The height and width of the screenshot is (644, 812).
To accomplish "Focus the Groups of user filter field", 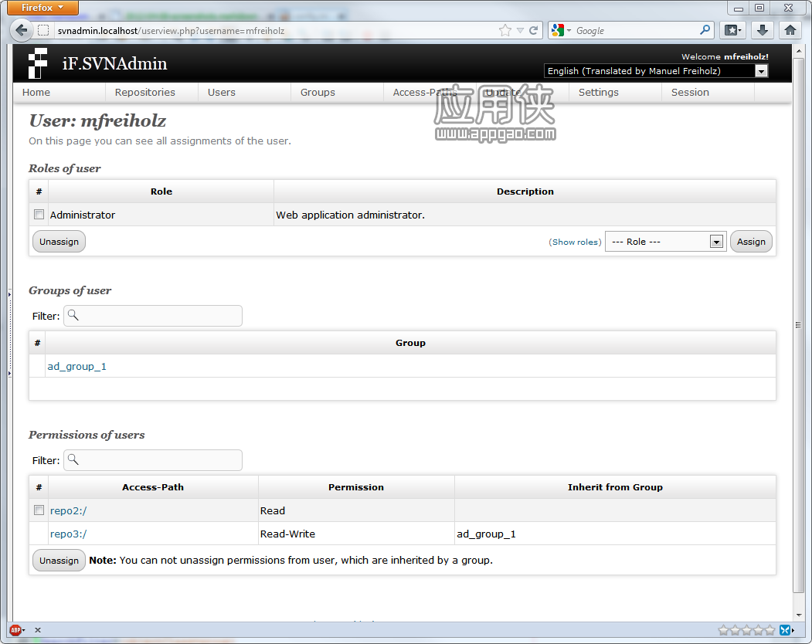I will [x=153, y=316].
